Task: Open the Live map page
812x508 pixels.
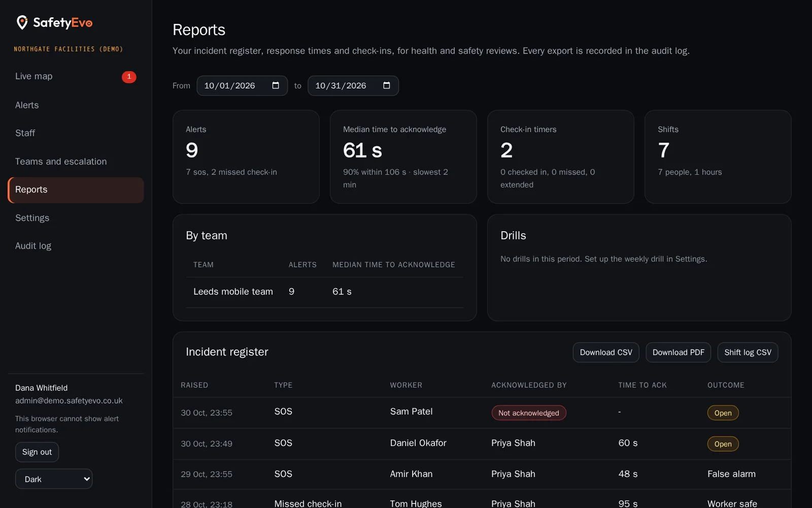Action: pyautogui.click(x=76, y=76)
